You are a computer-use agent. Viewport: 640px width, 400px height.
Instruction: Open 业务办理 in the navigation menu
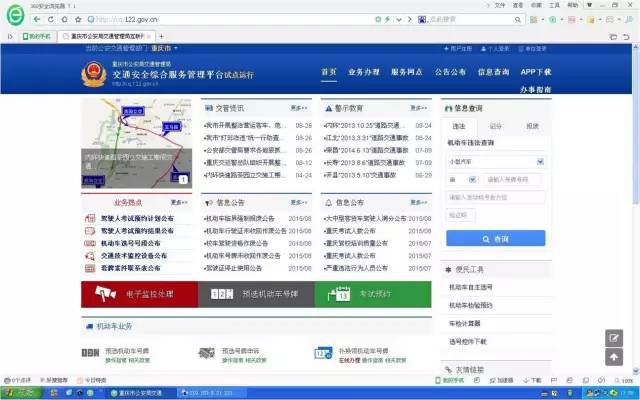click(364, 72)
